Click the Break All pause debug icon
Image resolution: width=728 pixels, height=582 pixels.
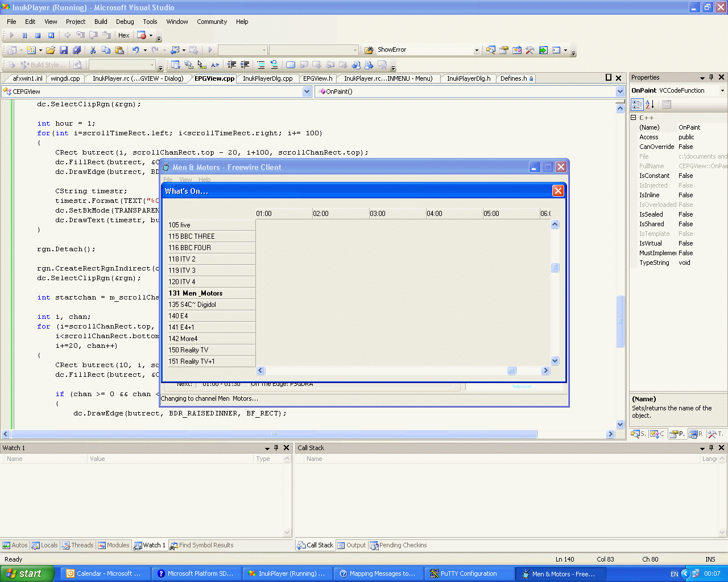click(24, 35)
